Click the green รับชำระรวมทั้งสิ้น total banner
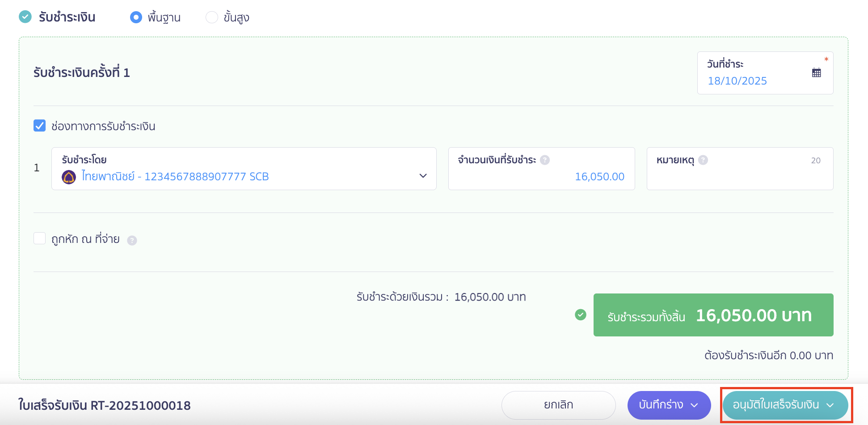Viewport: 868px width, 425px height. click(x=713, y=315)
